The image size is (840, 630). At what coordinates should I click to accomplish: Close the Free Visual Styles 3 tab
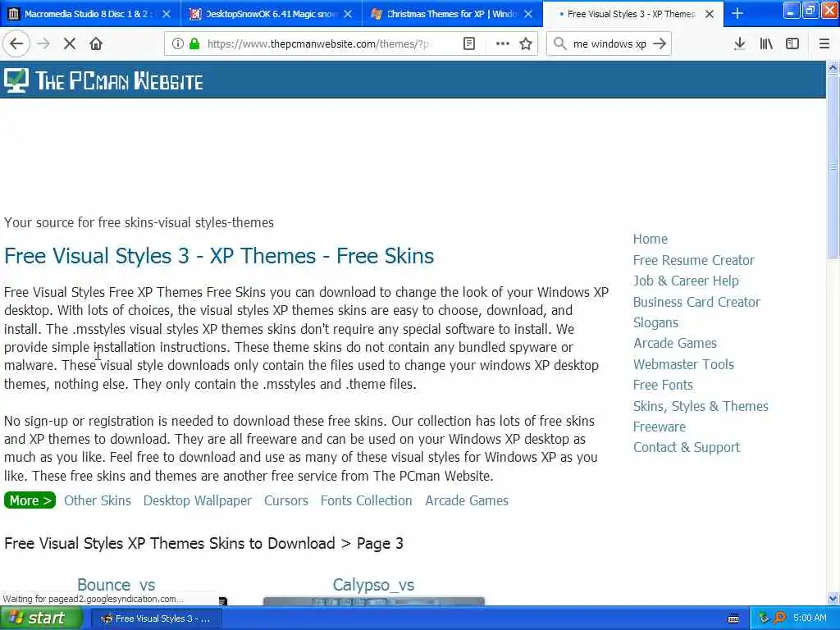710,14
